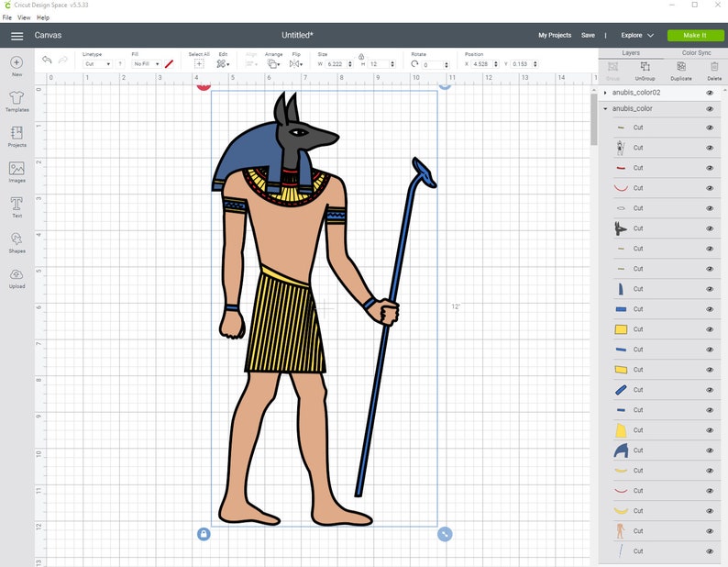Click the red delete handle on selection
Viewport: 728px width, 567px height.
(x=204, y=86)
